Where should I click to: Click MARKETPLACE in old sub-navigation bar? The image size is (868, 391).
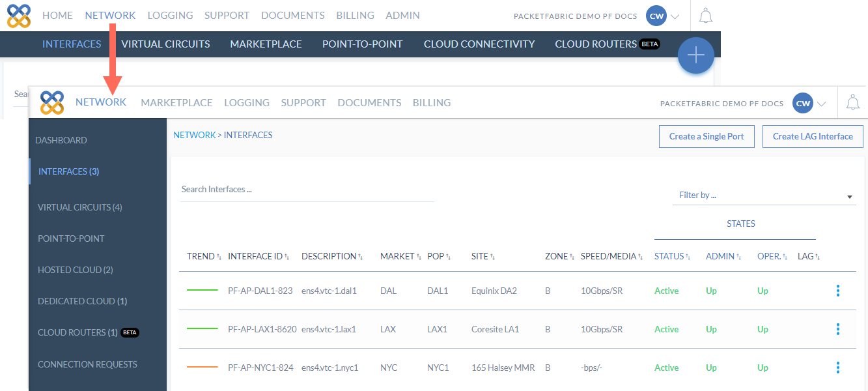[x=266, y=44]
